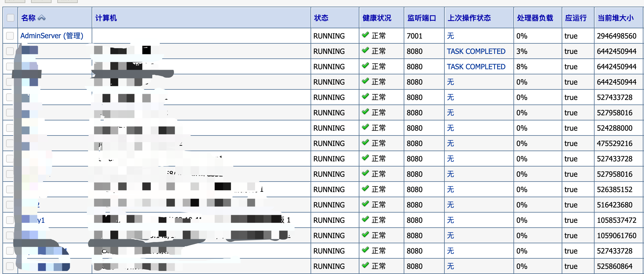Check the box for the 516423680 heap row
This screenshot has width=644, height=274.
point(10,205)
